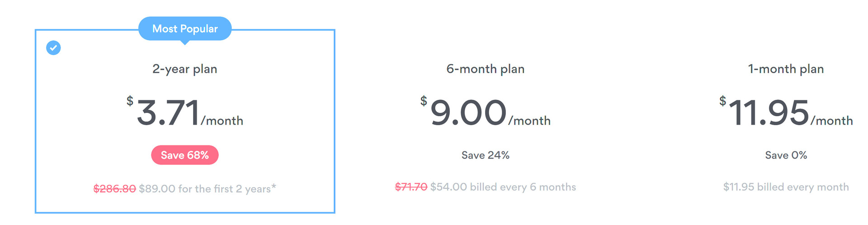Image resolution: width=868 pixels, height=225 pixels.
Task: Click the dollar sign beside 11.95
Action: [x=723, y=101]
